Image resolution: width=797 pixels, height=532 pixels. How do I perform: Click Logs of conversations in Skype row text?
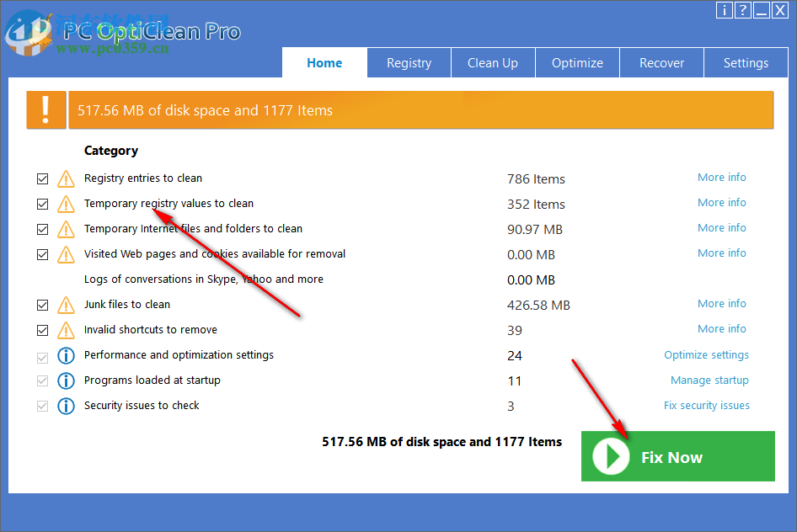(203, 279)
